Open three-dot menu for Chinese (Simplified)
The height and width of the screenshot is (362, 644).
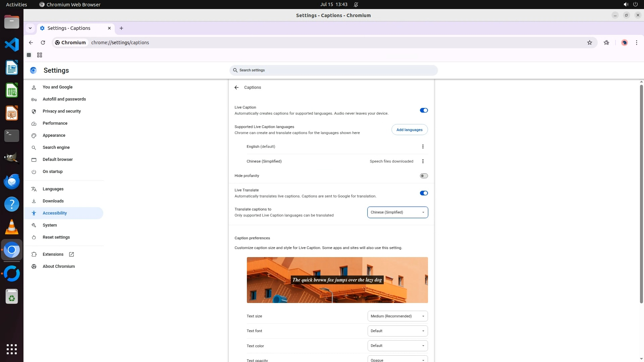(x=423, y=161)
